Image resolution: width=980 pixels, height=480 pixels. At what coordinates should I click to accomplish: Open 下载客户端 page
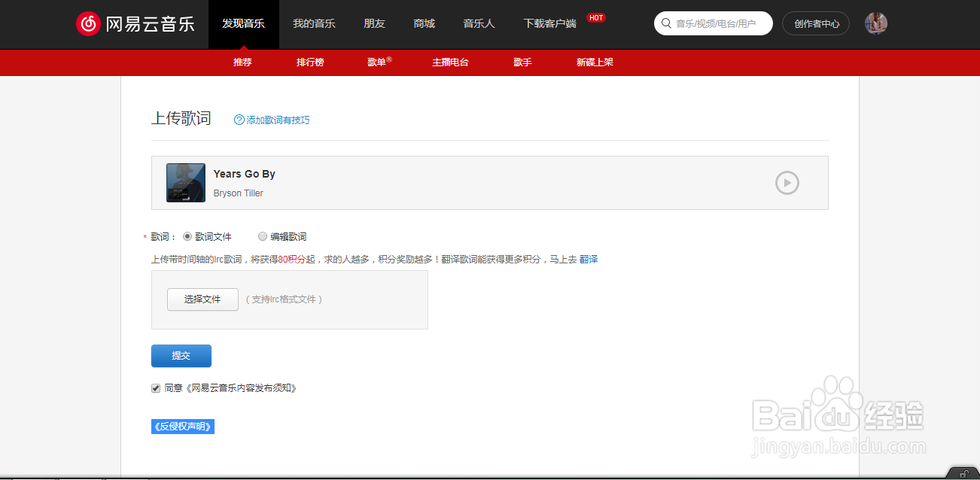[x=549, y=24]
